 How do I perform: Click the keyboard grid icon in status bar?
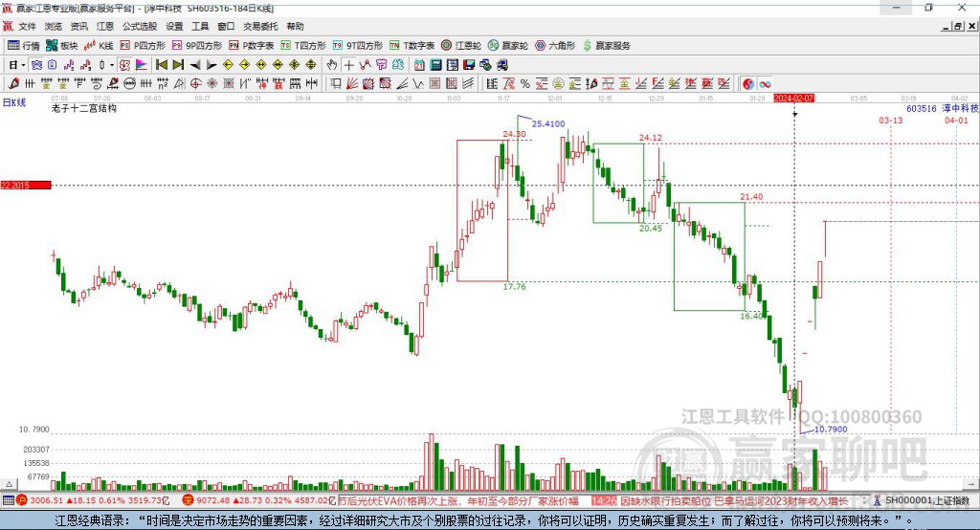click(8, 500)
